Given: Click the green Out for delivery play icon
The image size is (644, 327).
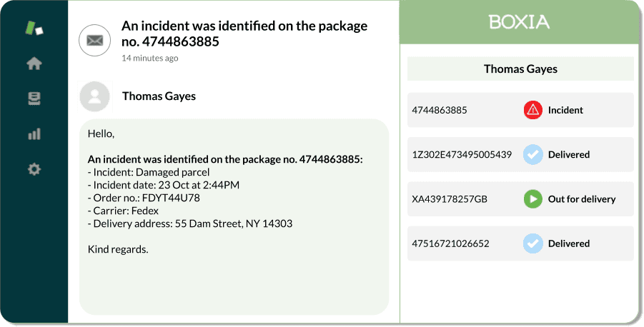Looking at the screenshot, I should point(533,199).
